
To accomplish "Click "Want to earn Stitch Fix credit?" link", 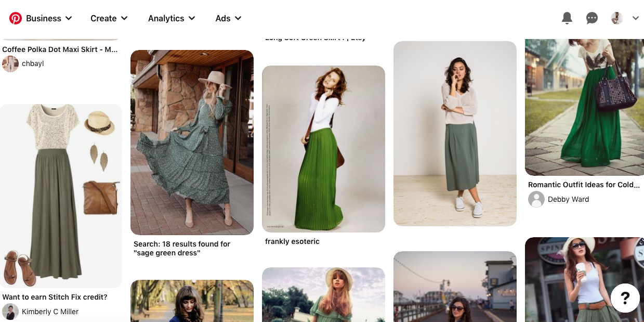I will [x=55, y=297].
